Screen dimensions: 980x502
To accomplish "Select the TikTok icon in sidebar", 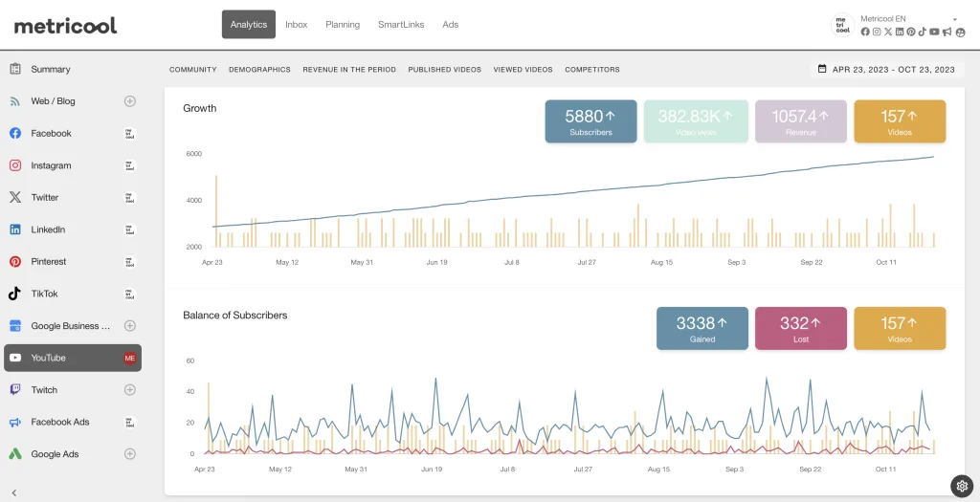I will tap(15, 294).
